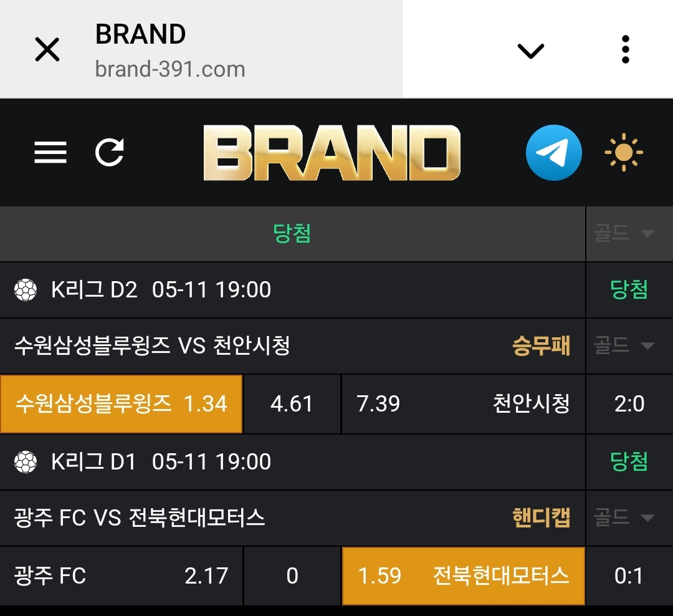Select 전북현대모터스 1.59 odds button
Viewport: 673px width, 616px height.
point(464,575)
